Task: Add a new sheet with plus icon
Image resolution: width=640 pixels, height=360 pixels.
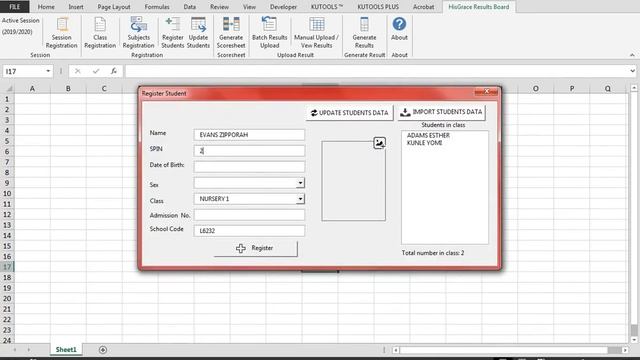Action: point(103,350)
